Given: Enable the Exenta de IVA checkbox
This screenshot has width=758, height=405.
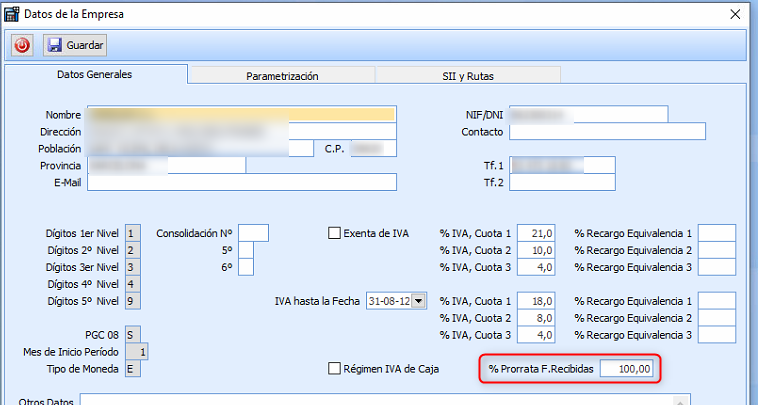Looking at the screenshot, I should pyautogui.click(x=335, y=233).
